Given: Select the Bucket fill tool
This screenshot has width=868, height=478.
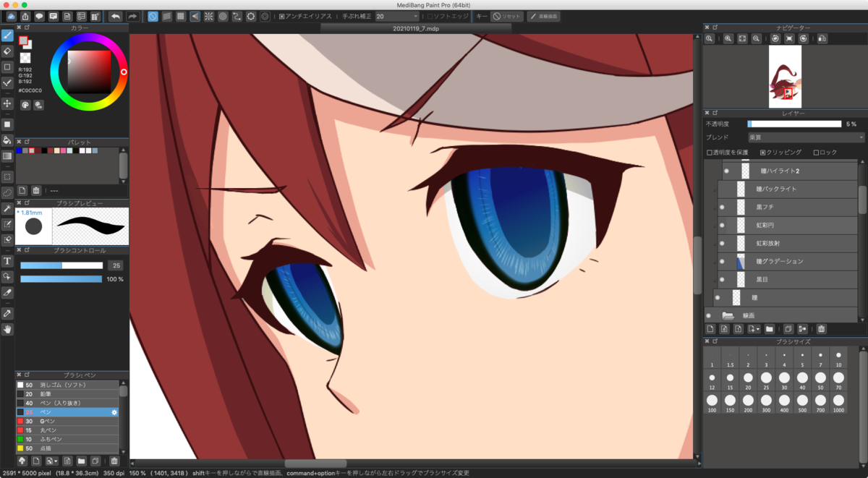Looking at the screenshot, I should pyautogui.click(x=7, y=140).
